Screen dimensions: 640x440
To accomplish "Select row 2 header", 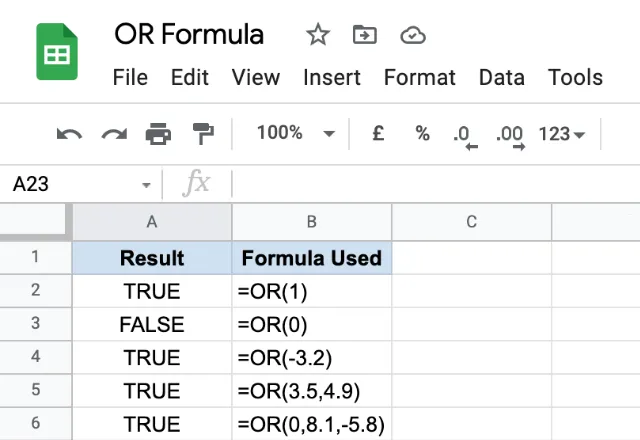I will tap(36, 291).
